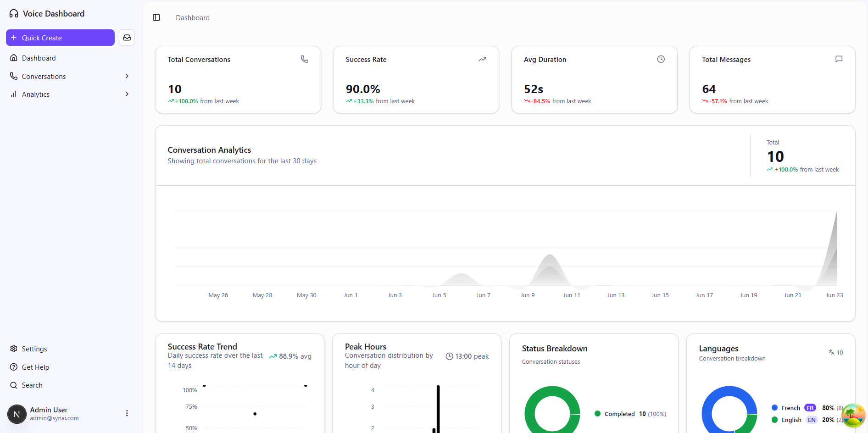Click the headphones Voice Dashboard logo
The image size is (868, 433).
(x=14, y=14)
